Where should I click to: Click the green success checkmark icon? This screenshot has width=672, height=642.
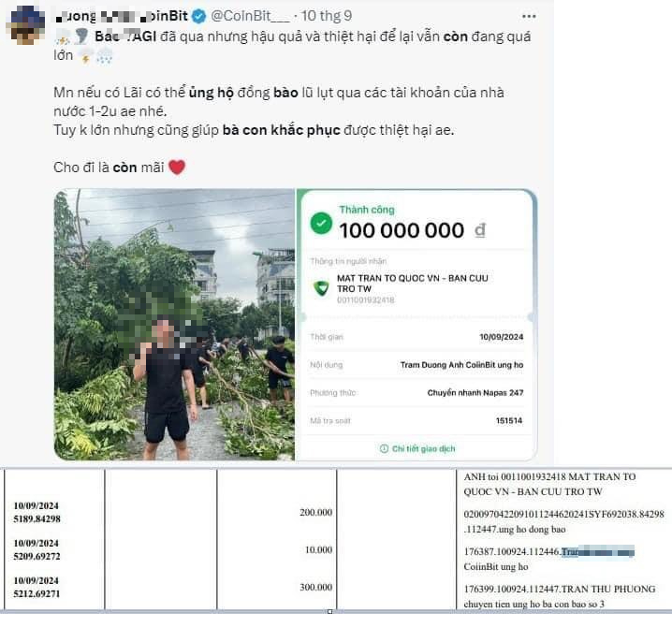pyautogui.click(x=321, y=224)
